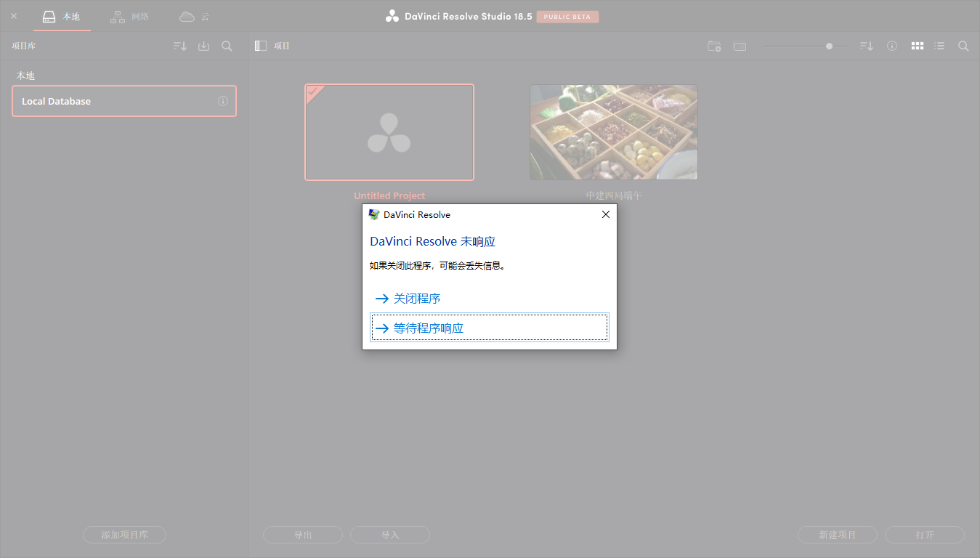Toggle the project library sidebar panel icon
This screenshot has width=980, height=558.
(x=261, y=46)
